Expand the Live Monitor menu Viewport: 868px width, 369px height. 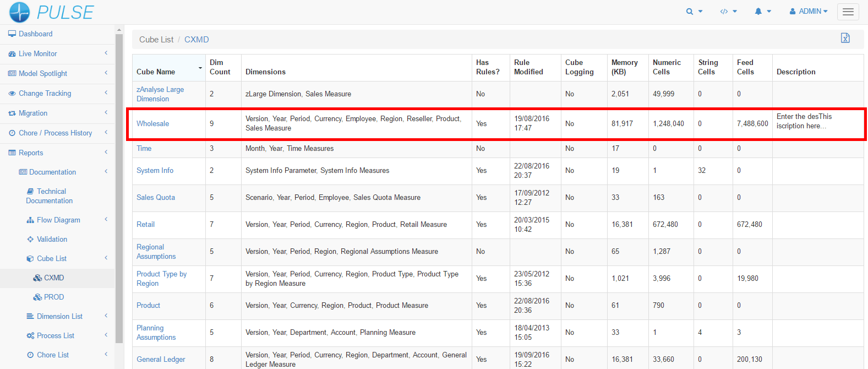tap(37, 54)
